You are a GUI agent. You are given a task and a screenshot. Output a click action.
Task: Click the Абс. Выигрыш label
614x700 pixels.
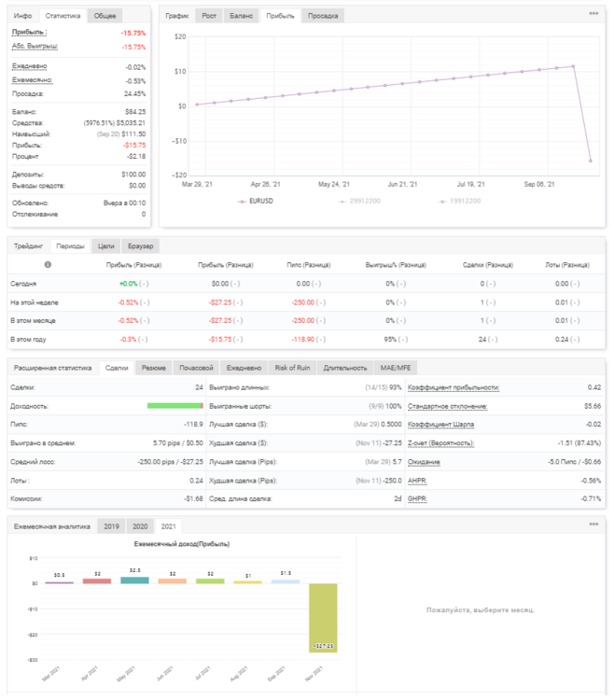pos(35,46)
